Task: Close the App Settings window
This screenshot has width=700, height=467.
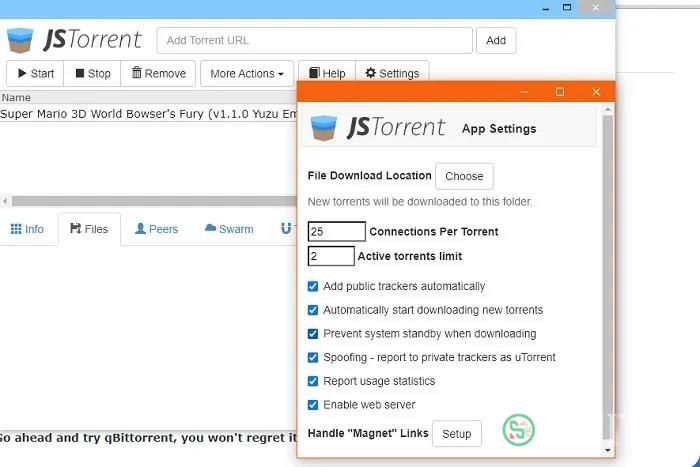Action: [596, 92]
